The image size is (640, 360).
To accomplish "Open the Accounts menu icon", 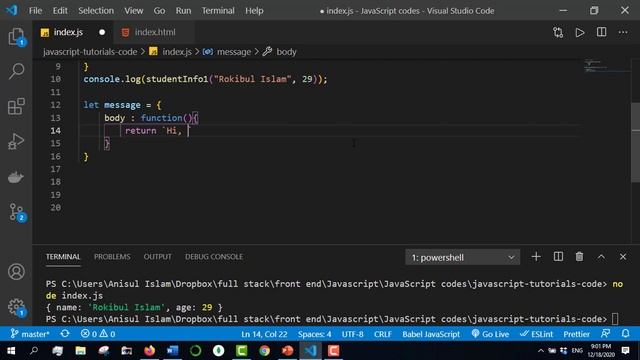I will (16, 271).
